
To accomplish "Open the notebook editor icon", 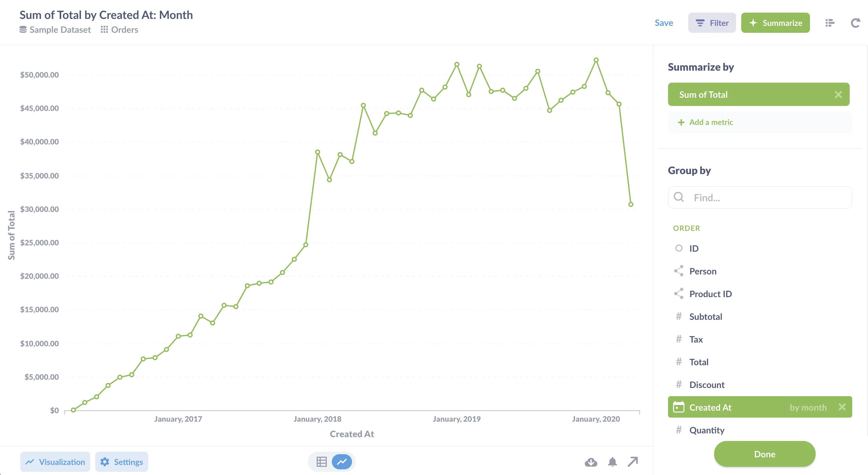I will click(830, 23).
